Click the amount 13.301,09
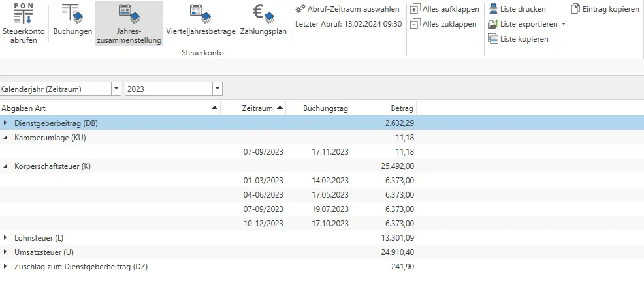The height and width of the screenshot is (287, 644). [398, 238]
